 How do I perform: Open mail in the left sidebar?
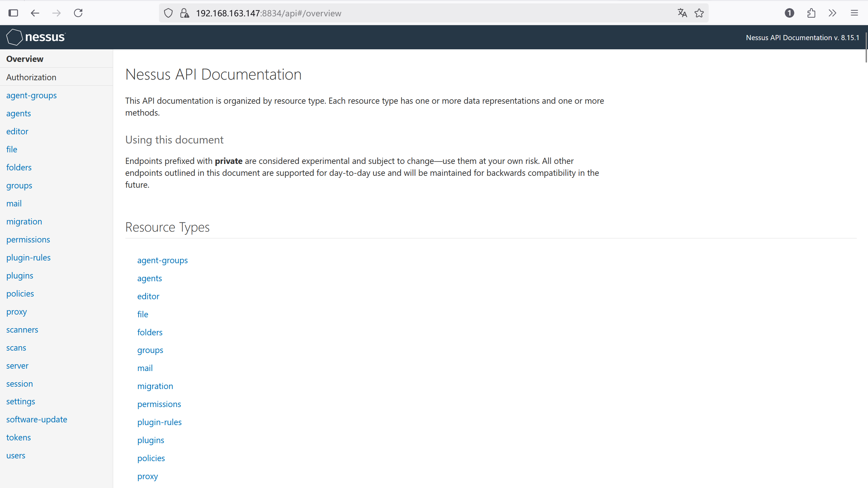(x=14, y=204)
